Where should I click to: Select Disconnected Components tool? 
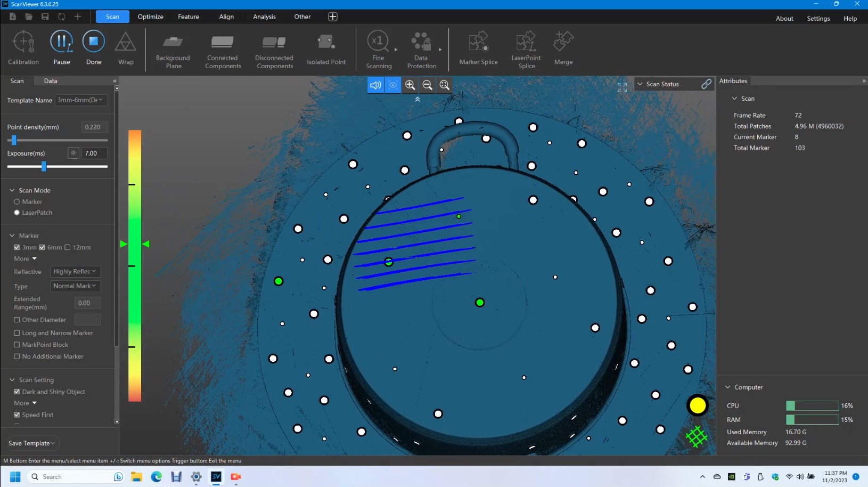pyautogui.click(x=274, y=52)
